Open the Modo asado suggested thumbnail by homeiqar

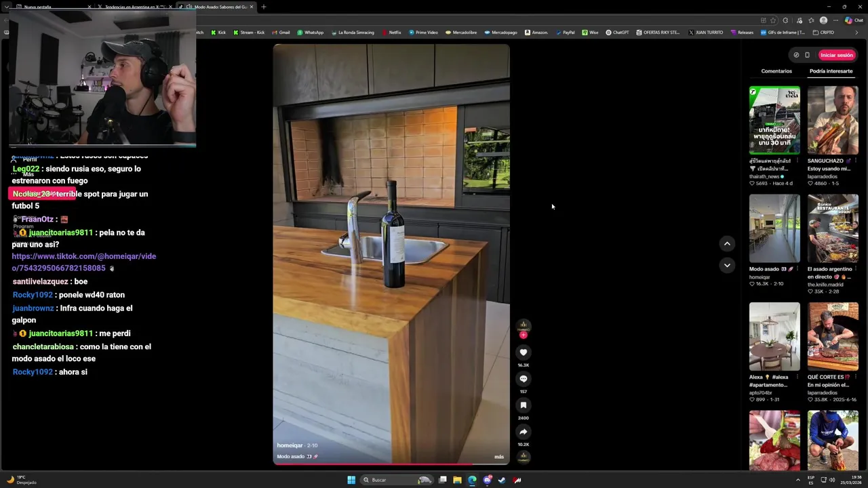coord(774,228)
